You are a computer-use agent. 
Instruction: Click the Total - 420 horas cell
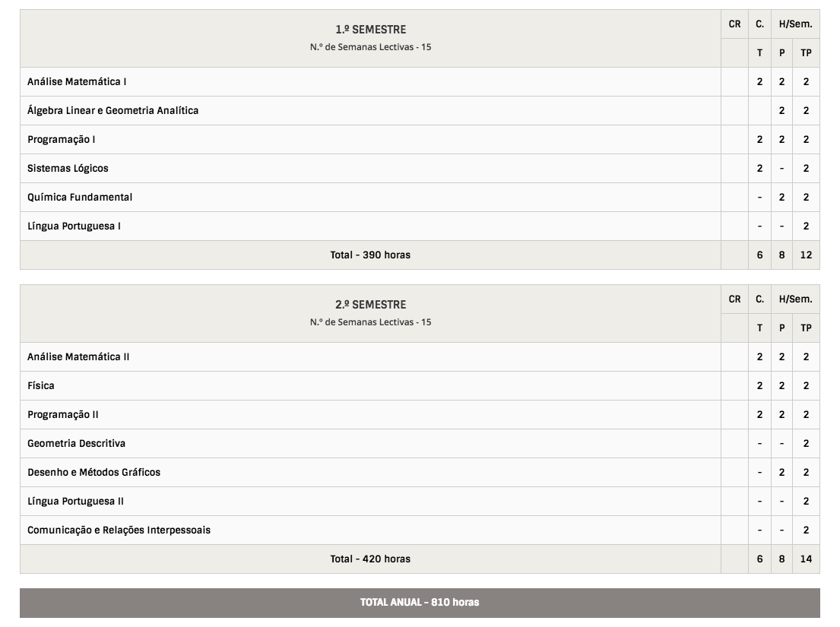coord(371,559)
